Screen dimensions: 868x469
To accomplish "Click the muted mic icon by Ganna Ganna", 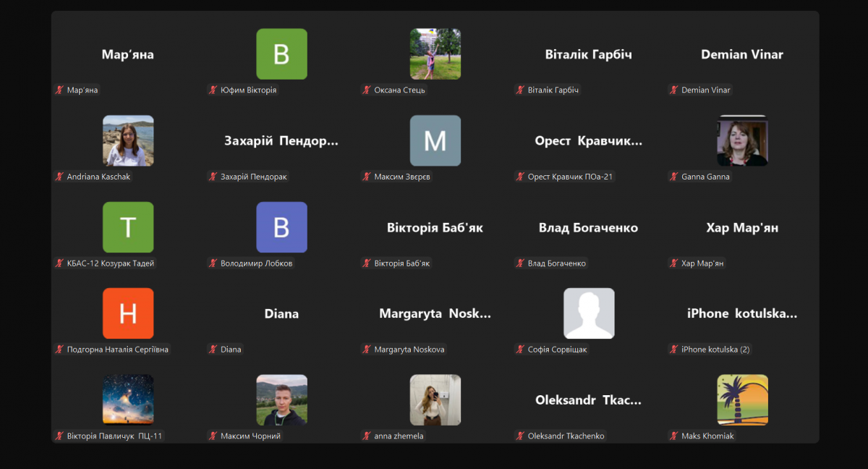I will tap(673, 177).
